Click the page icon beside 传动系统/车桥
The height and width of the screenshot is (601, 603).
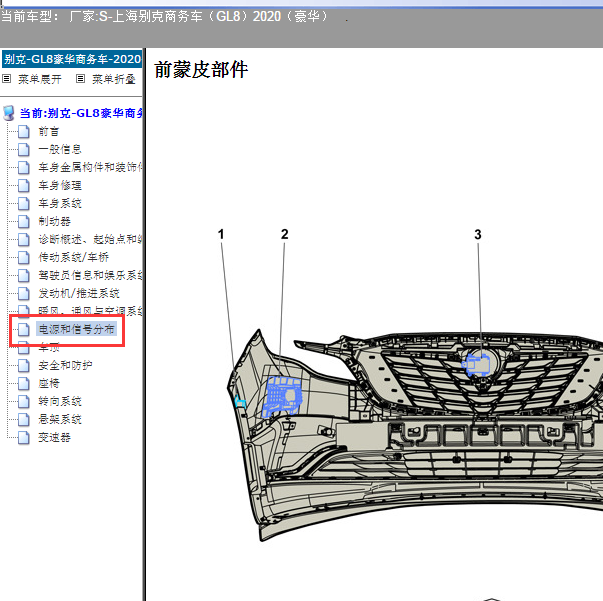coord(24,257)
